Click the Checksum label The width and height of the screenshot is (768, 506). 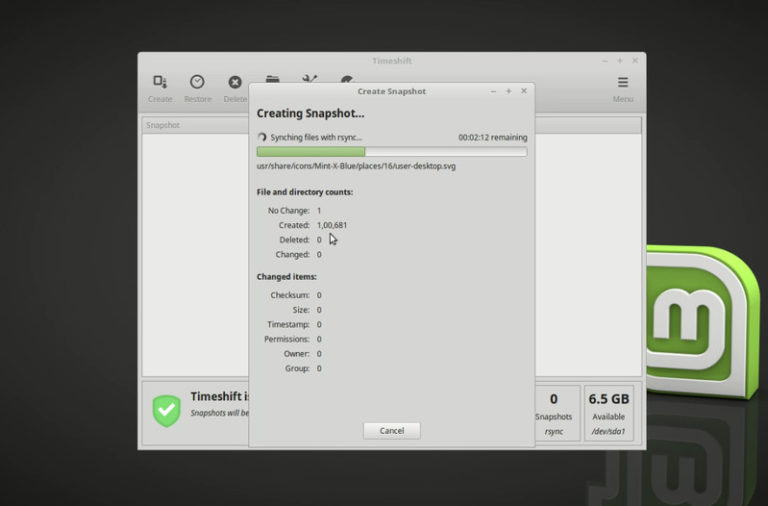[x=290, y=295]
